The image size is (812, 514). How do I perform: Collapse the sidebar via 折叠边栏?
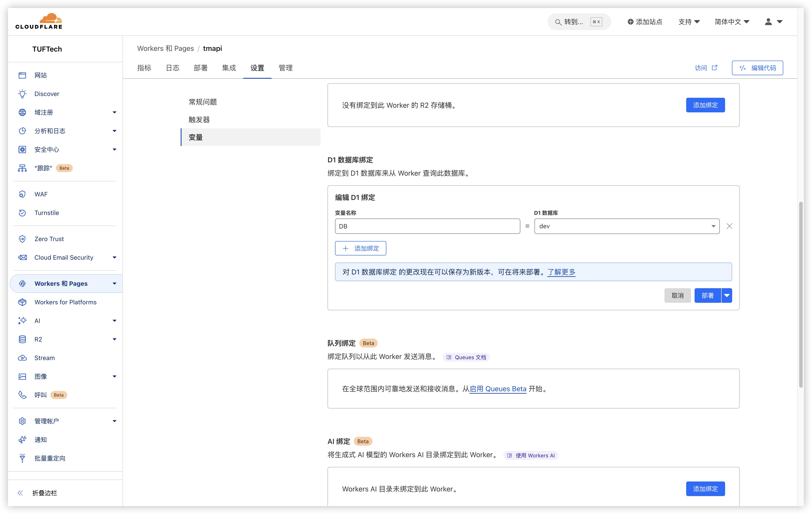[44, 493]
